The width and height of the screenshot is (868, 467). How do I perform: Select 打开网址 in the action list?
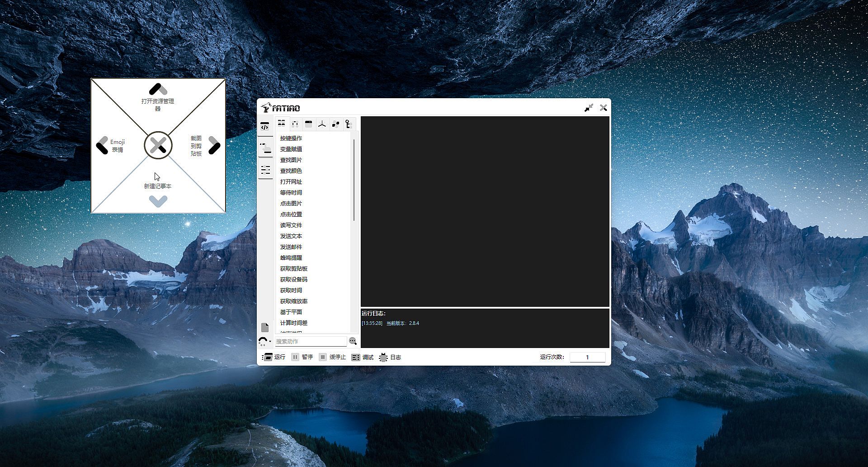pos(291,182)
